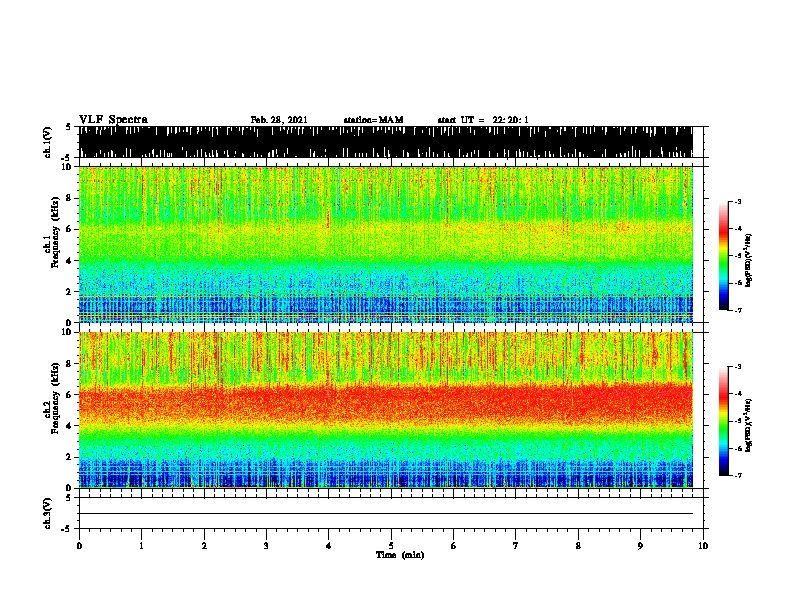
Task: Select the ch.2 spectrogram red band
Action: [x=385, y=404]
